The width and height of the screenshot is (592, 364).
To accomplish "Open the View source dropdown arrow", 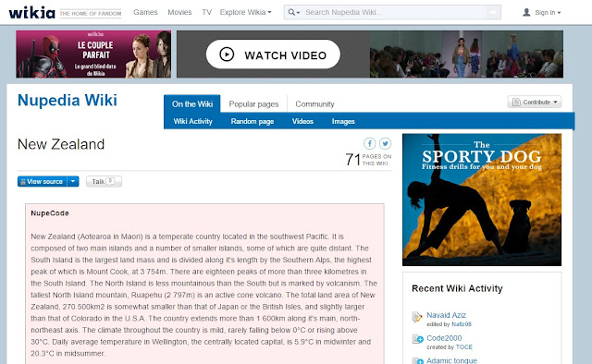I will (x=73, y=181).
